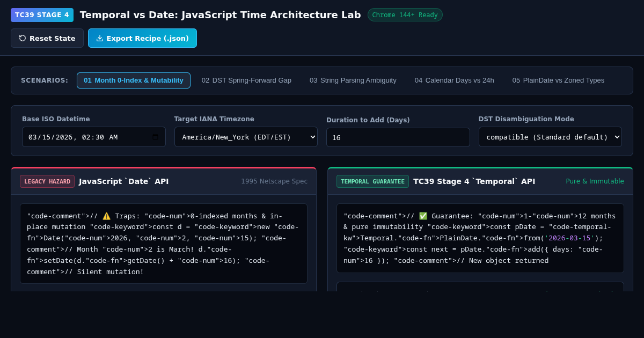Click the 1995 Netscape Spec label

274,181
